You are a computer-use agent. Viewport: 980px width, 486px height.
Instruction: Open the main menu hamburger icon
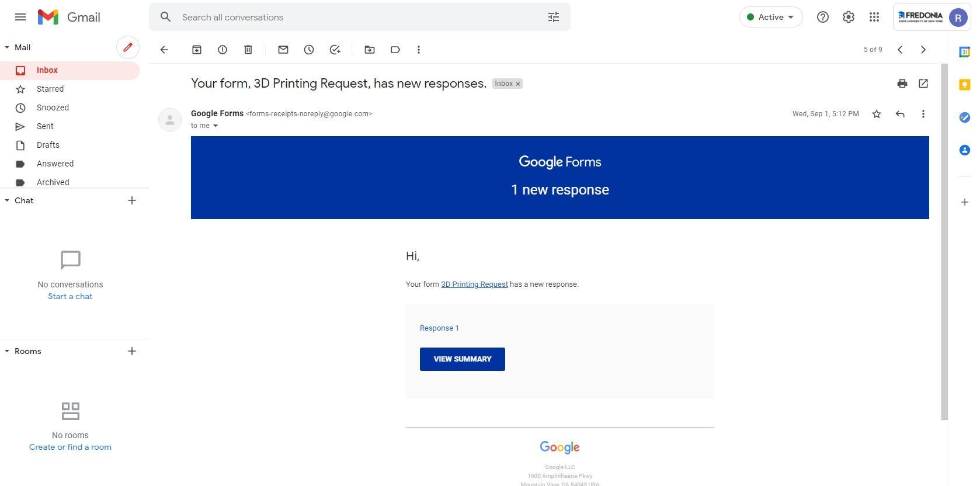click(x=20, y=17)
